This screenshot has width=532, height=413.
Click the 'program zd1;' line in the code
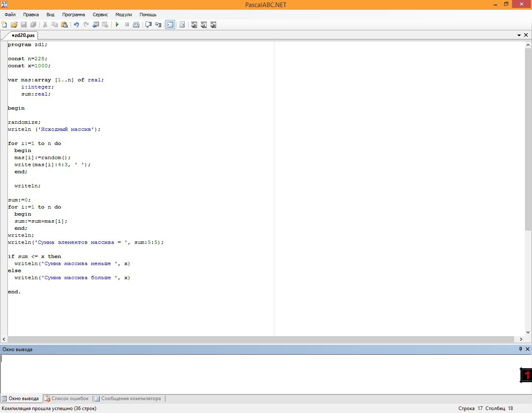pyautogui.click(x=27, y=44)
